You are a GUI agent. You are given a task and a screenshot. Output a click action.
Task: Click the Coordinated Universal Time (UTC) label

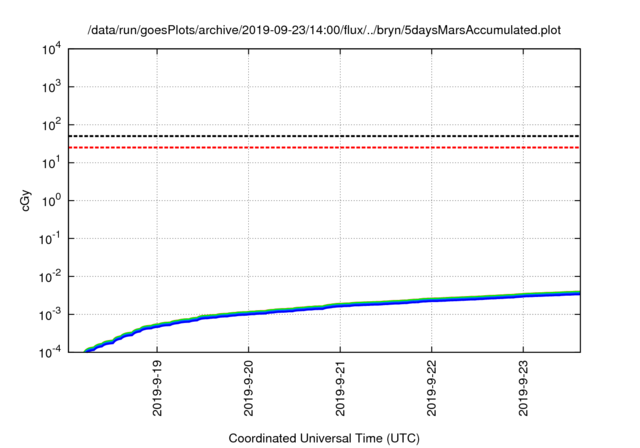tap(324, 438)
